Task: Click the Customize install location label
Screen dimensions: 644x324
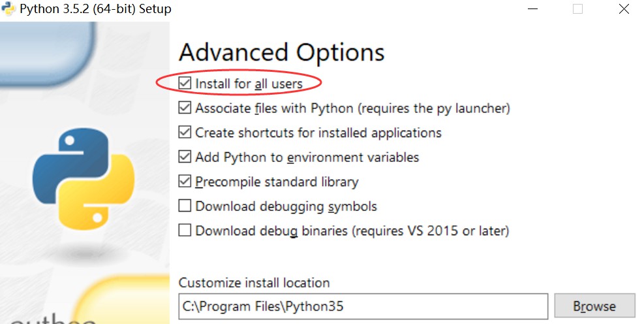Action: 254,283
